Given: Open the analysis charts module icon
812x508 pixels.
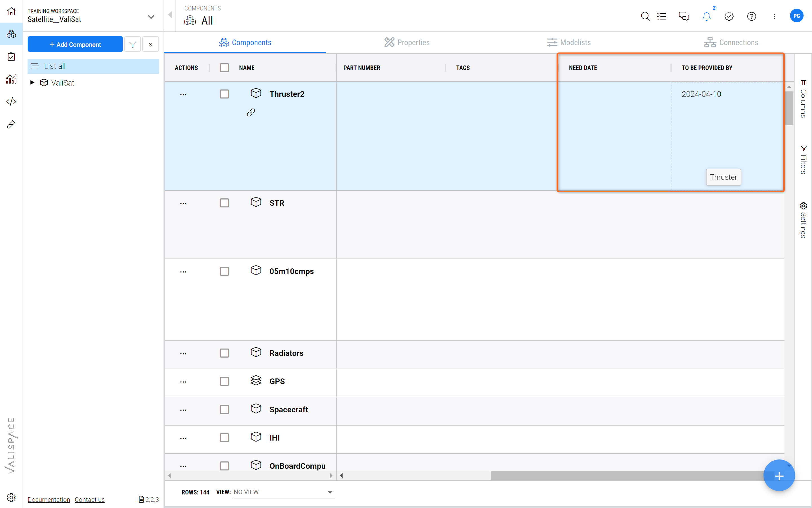Looking at the screenshot, I should pos(11,79).
